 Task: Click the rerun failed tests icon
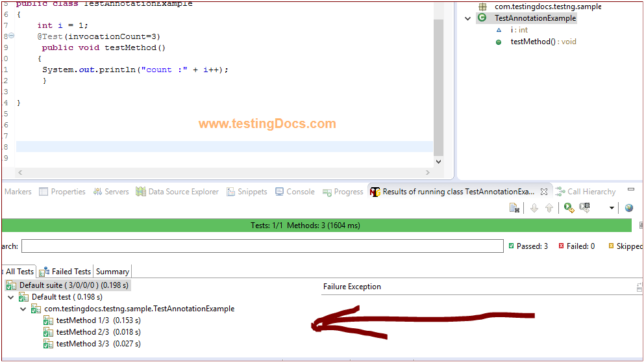click(x=584, y=208)
